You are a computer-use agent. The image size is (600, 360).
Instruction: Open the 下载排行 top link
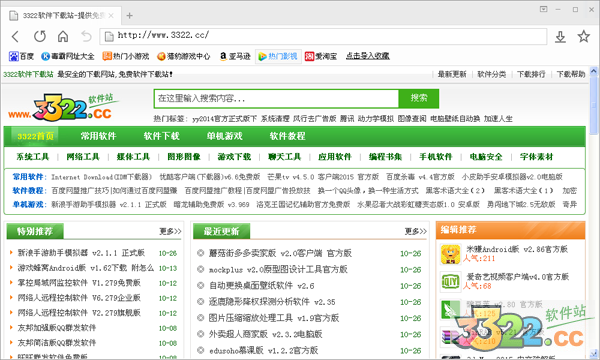(531, 74)
